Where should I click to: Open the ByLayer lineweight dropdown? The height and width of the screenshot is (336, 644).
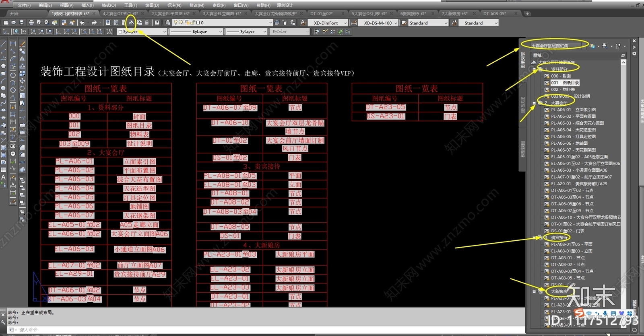(247, 31)
